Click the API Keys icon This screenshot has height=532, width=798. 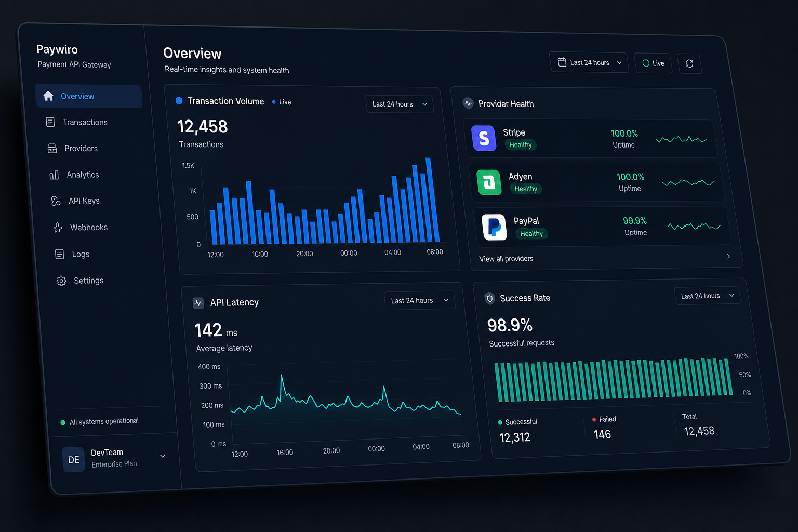[x=56, y=201]
